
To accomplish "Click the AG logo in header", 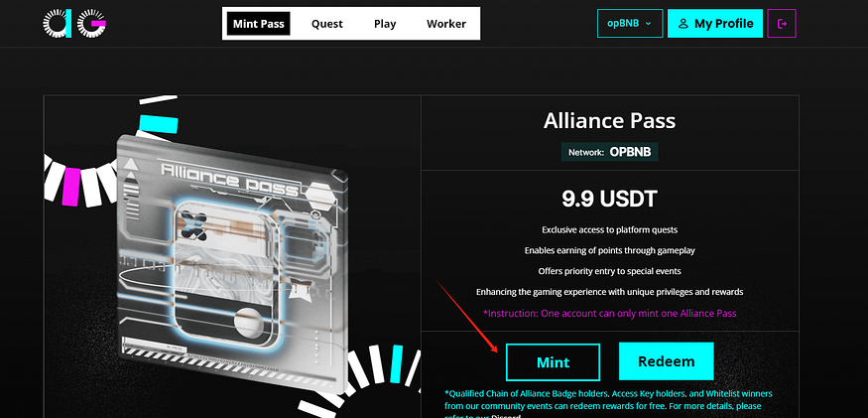I will [x=74, y=23].
